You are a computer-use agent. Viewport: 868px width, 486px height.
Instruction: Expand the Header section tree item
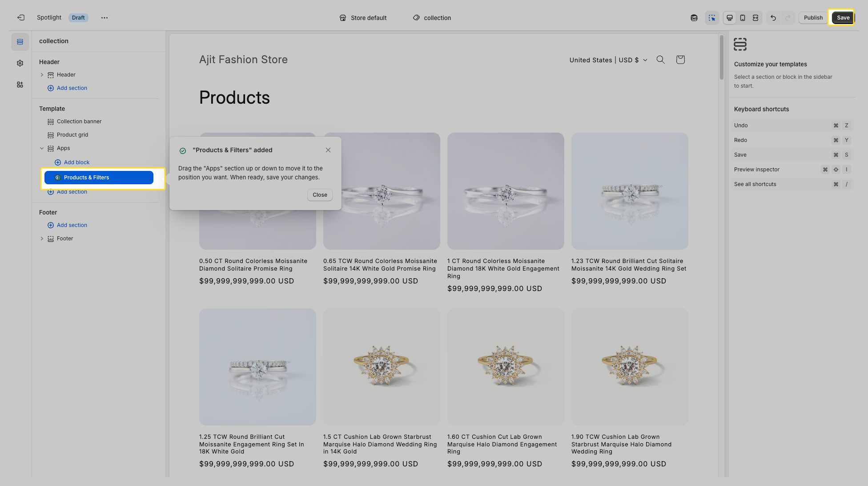42,74
